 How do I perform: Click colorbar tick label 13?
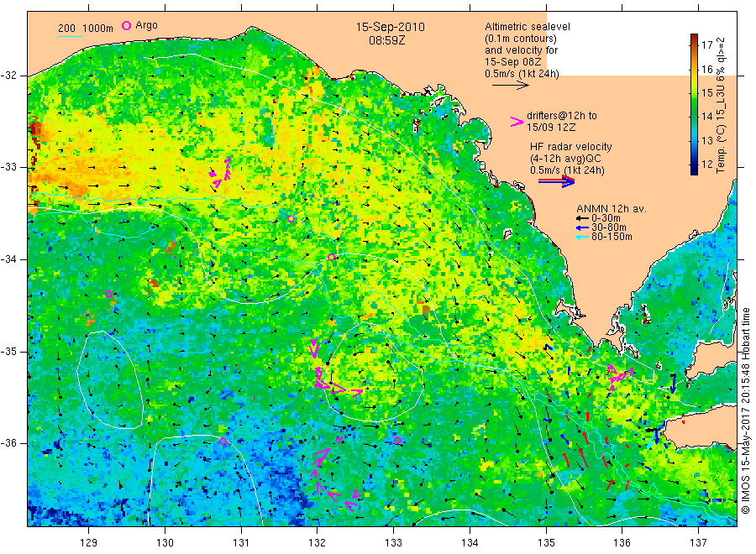point(706,141)
